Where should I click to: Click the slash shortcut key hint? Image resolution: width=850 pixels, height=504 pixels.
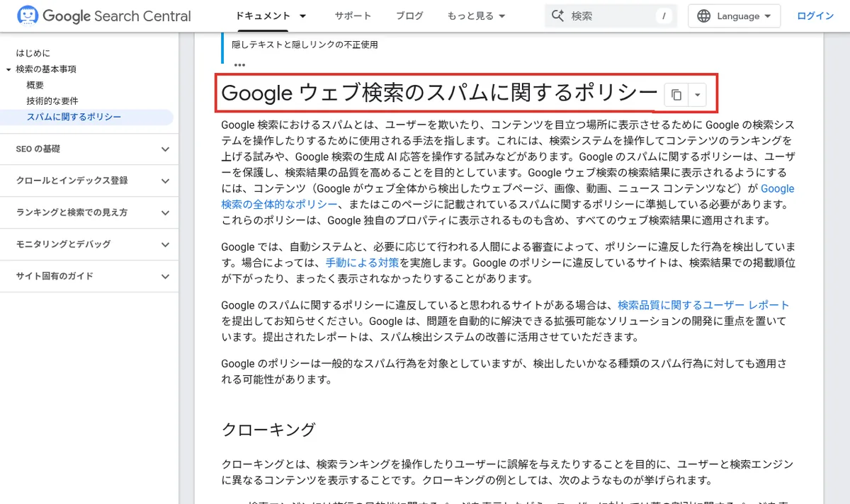coord(664,16)
